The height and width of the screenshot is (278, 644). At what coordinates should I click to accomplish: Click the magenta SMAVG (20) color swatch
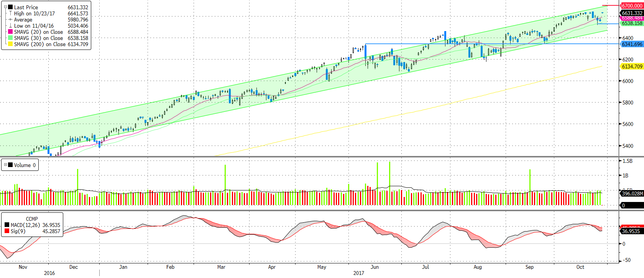pos(10,32)
